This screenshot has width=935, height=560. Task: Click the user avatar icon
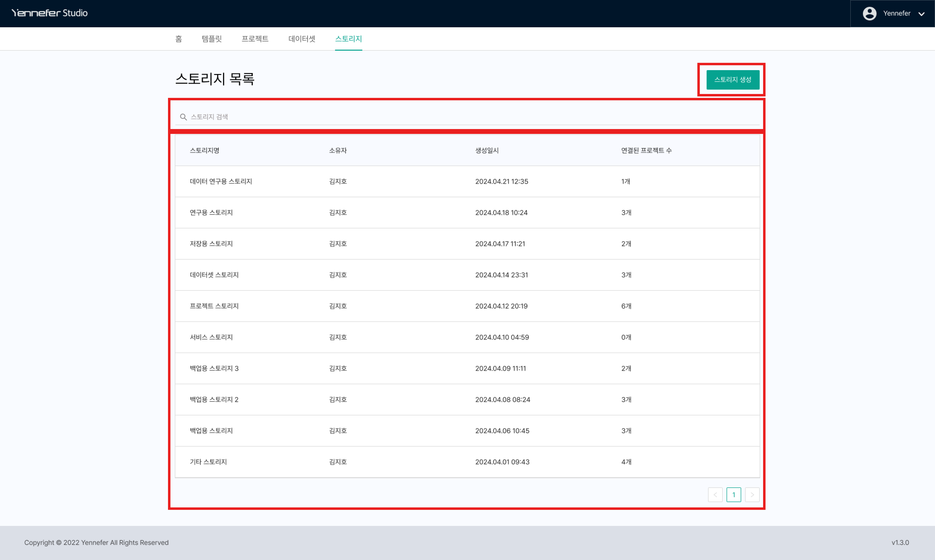pos(869,13)
